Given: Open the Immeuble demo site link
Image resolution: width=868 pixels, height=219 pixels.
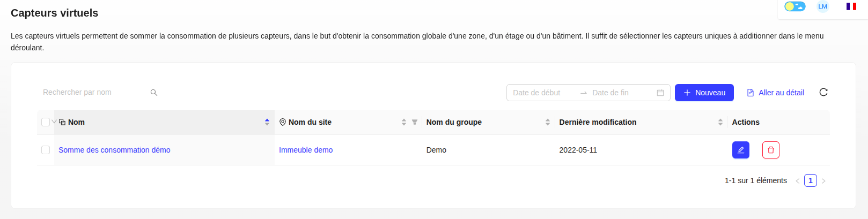Looking at the screenshot, I should 306,150.
